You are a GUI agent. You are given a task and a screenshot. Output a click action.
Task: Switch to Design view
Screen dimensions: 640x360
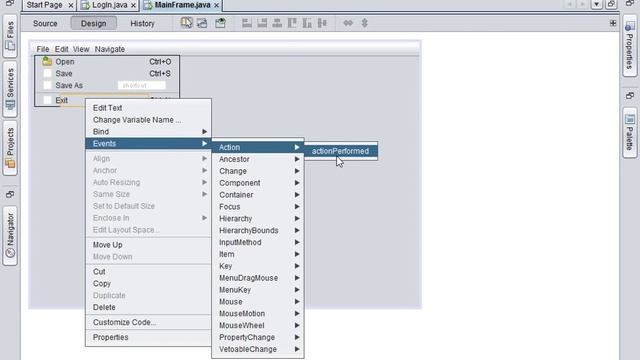[93, 23]
